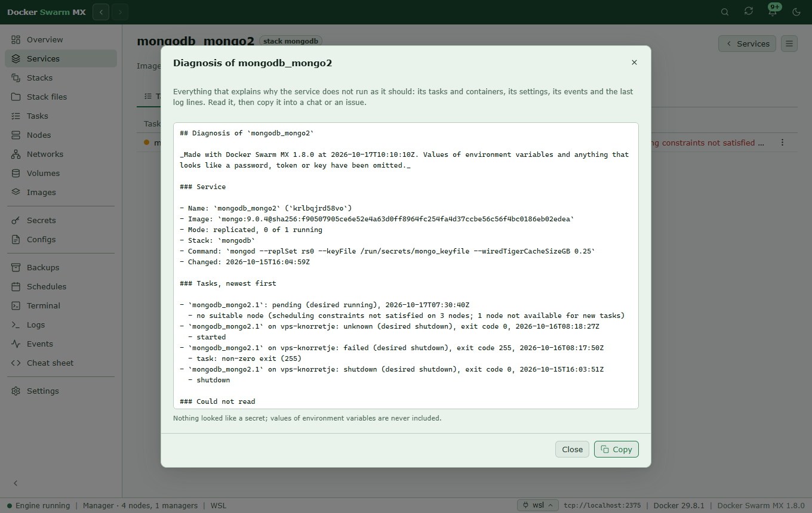Click Docker 29.8.1 in status bar
The image size is (812, 513).
click(679, 505)
